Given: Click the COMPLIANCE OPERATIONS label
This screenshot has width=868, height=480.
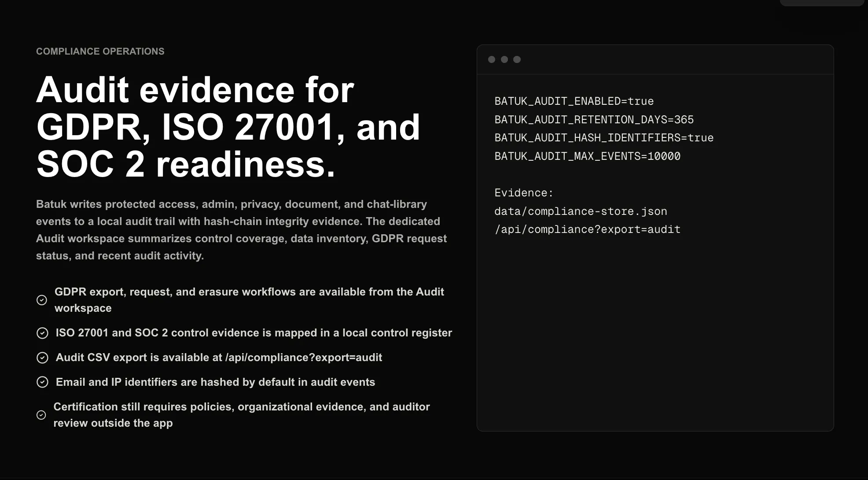Looking at the screenshot, I should click(100, 52).
